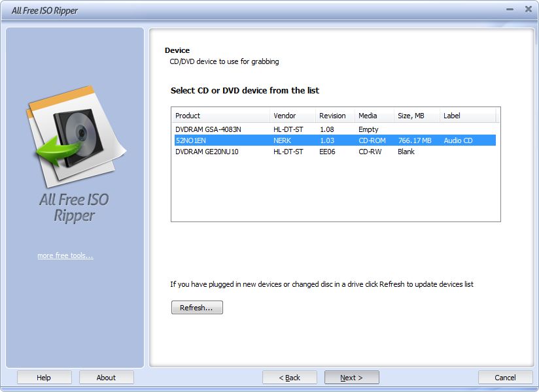Sort list by Vendor column header
539x392 pixels.
pos(292,116)
